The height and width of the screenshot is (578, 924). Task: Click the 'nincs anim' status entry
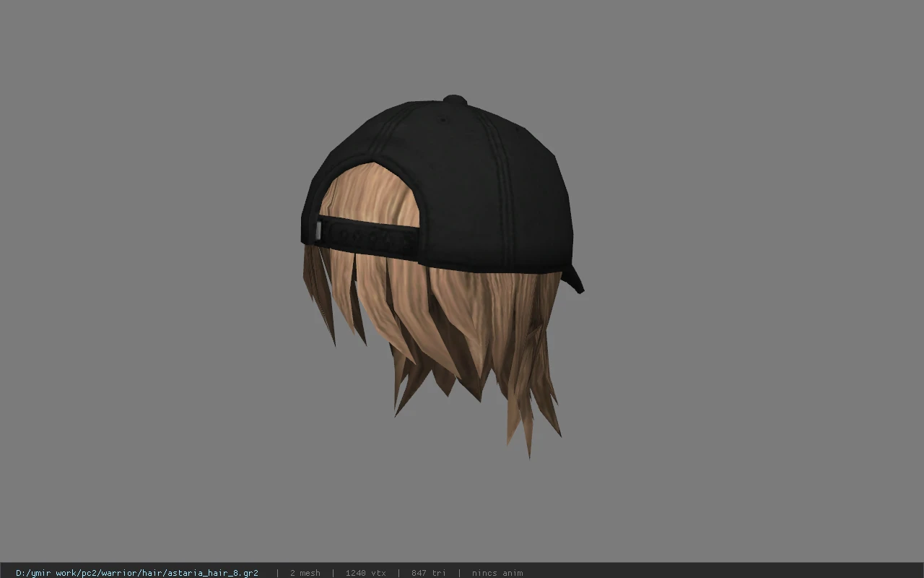(x=497, y=573)
